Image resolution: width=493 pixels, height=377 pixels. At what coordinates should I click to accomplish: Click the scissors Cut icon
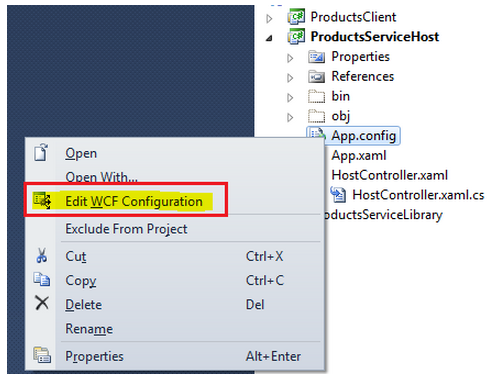point(42,256)
